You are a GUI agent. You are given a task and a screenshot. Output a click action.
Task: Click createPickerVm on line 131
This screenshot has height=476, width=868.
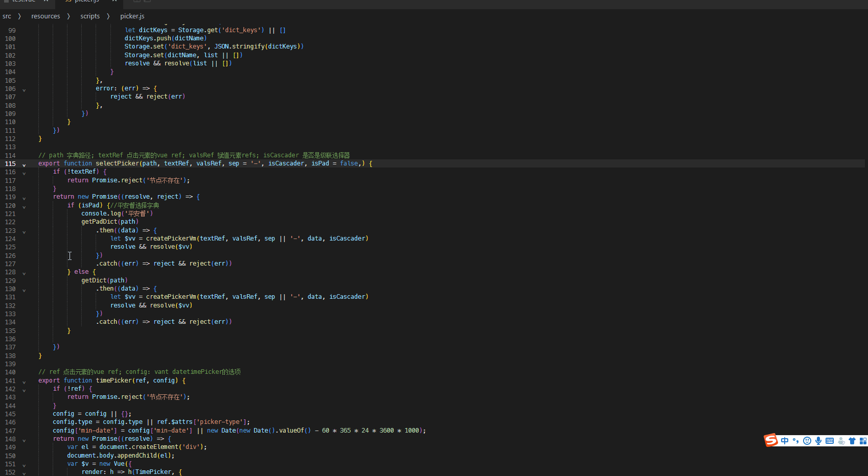pyautogui.click(x=171, y=297)
